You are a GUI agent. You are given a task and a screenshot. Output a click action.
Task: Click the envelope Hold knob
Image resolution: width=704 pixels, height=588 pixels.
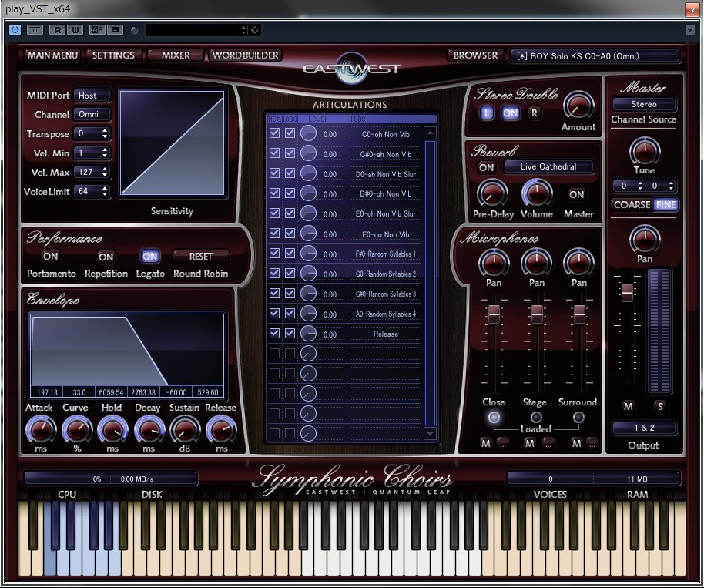pyautogui.click(x=112, y=429)
